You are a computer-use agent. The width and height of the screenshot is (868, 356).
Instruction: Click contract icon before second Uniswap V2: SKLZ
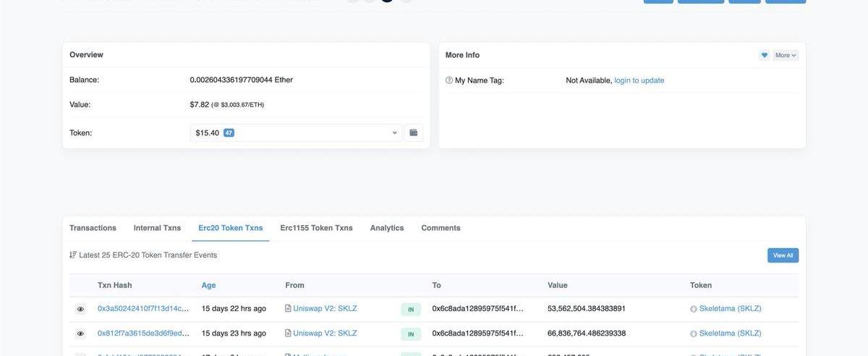tap(288, 333)
